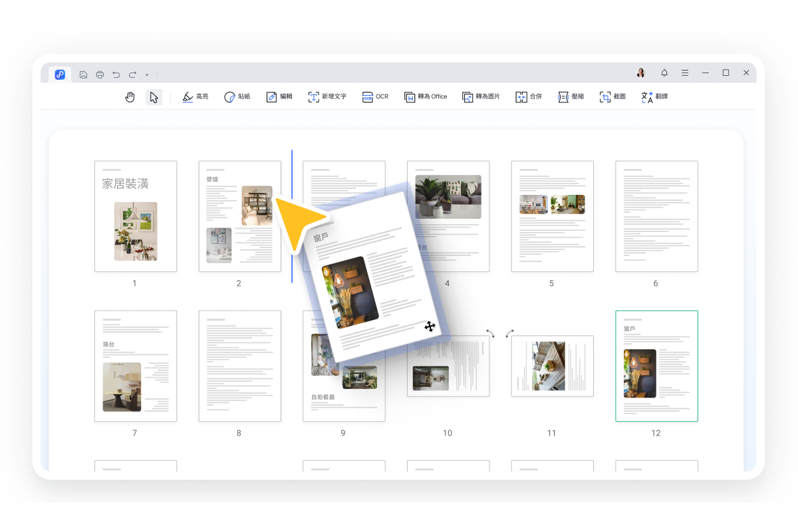The height and width of the screenshot is (532, 798).
Task: Open the hamburger menu
Action: point(684,72)
